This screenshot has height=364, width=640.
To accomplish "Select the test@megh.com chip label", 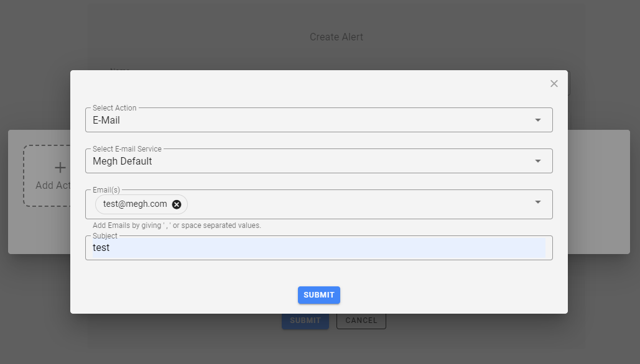I will [x=135, y=204].
